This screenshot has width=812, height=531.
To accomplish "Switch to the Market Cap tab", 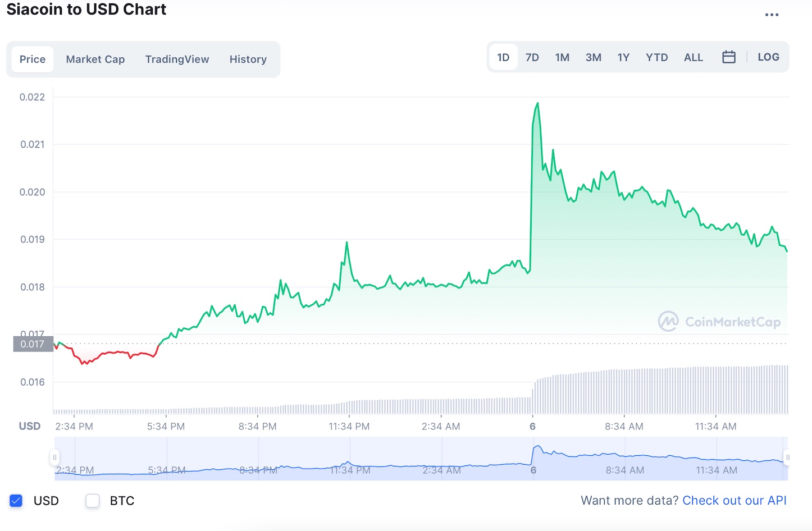I will pos(95,59).
